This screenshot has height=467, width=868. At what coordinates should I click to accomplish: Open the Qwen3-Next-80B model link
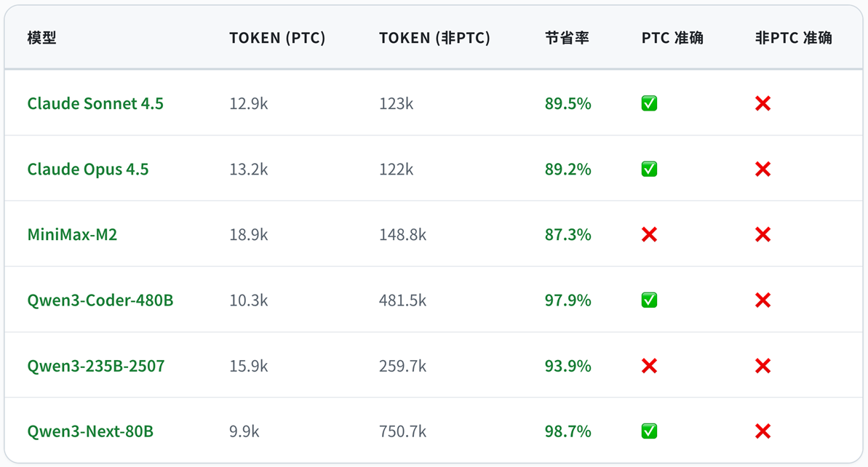(x=90, y=431)
